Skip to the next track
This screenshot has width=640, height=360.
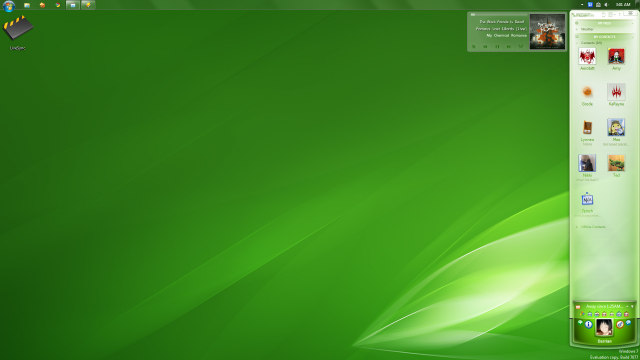pyautogui.click(x=509, y=47)
